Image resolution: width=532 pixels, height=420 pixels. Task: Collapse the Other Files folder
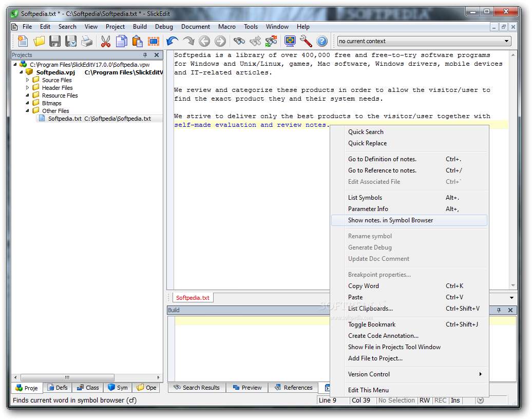(x=28, y=110)
